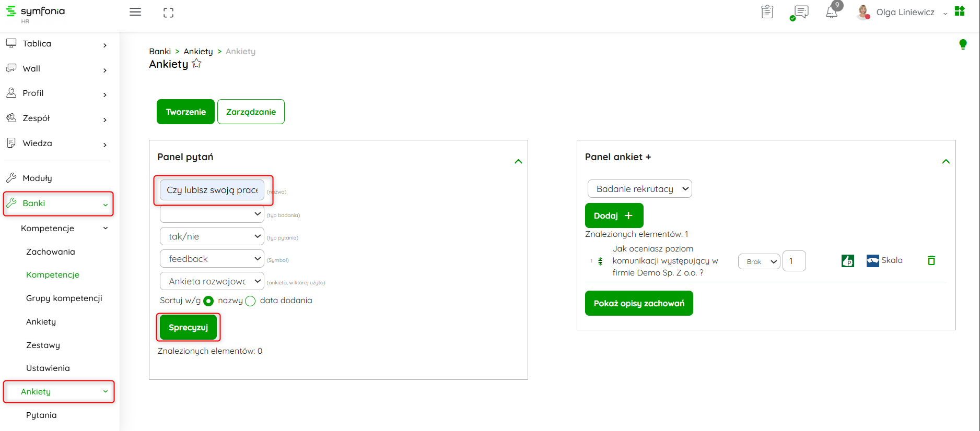Open the chat messages icon
Image resolution: width=980 pixels, height=431 pixels.
click(800, 12)
